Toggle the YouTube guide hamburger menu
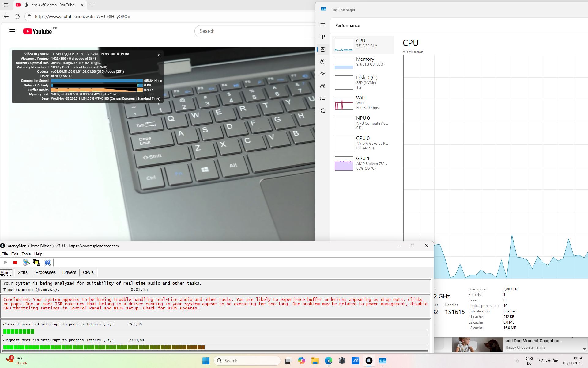588x368 pixels. [x=12, y=31]
